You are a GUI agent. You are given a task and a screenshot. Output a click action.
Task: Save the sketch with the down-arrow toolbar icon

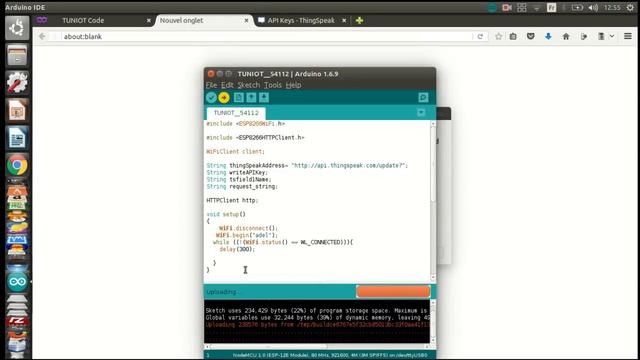coord(264,98)
